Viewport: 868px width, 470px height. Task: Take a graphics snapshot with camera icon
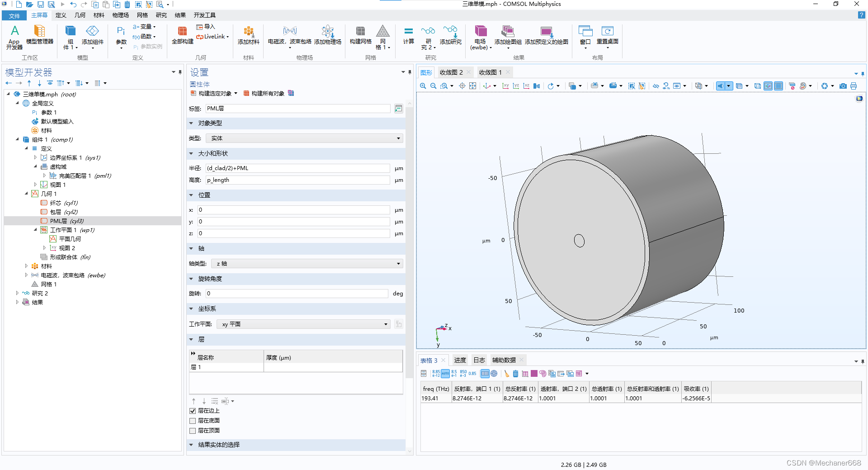click(x=843, y=86)
